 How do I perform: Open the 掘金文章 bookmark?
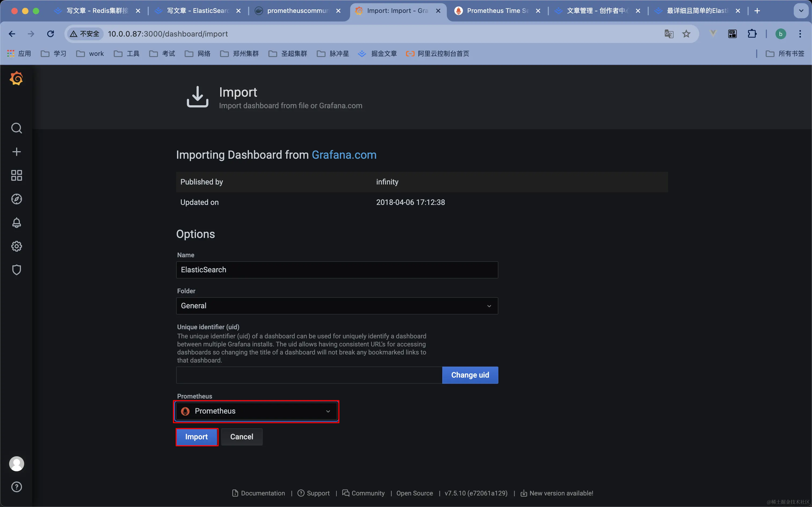point(378,54)
